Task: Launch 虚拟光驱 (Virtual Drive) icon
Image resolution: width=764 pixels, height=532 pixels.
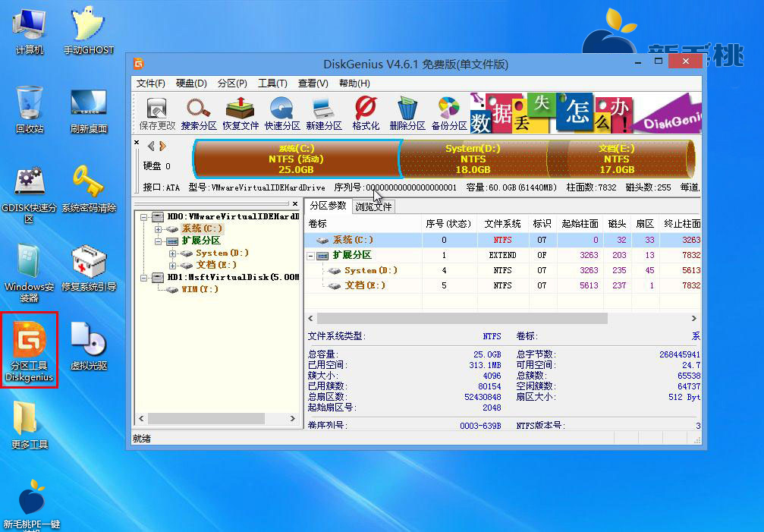Action: 89,347
